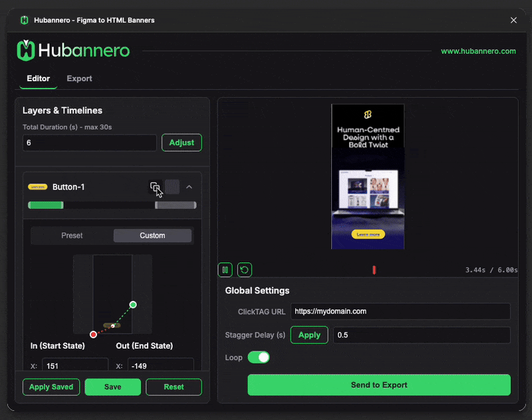
Task: Select the Editor tab
Action: (39, 79)
